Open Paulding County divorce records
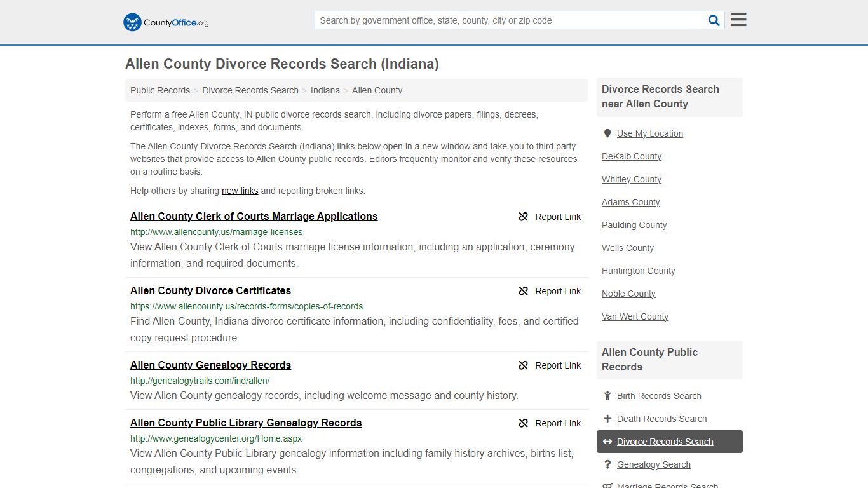This screenshot has width=868, height=488. click(x=634, y=225)
